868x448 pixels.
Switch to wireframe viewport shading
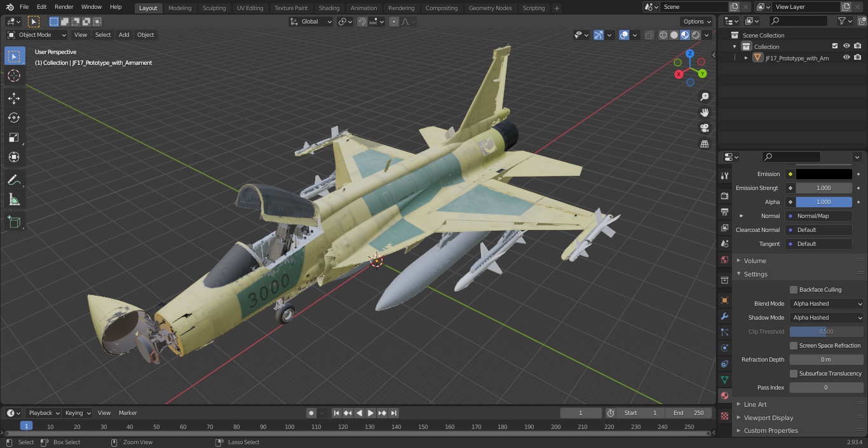pyautogui.click(x=663, y=35)
